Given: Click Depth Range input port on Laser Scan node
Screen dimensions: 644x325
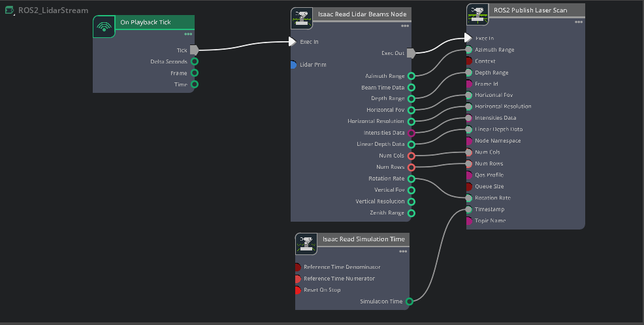Looking at the screenshot, I should [x=468, y=73].
